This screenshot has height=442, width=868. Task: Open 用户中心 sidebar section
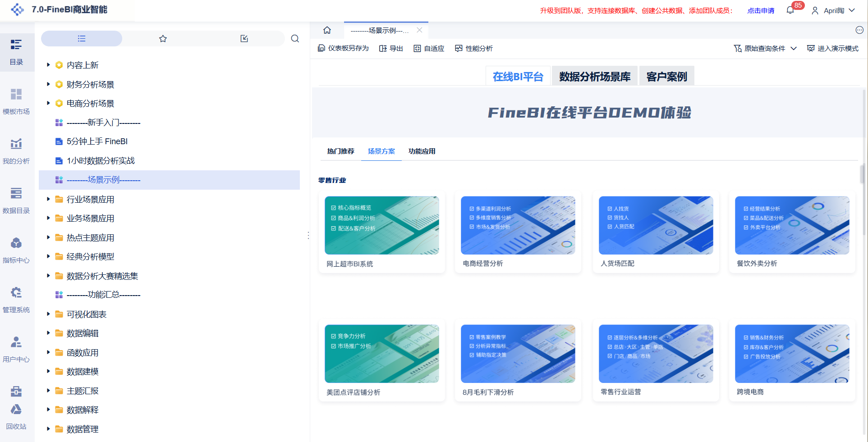click(x=16, y=350)
